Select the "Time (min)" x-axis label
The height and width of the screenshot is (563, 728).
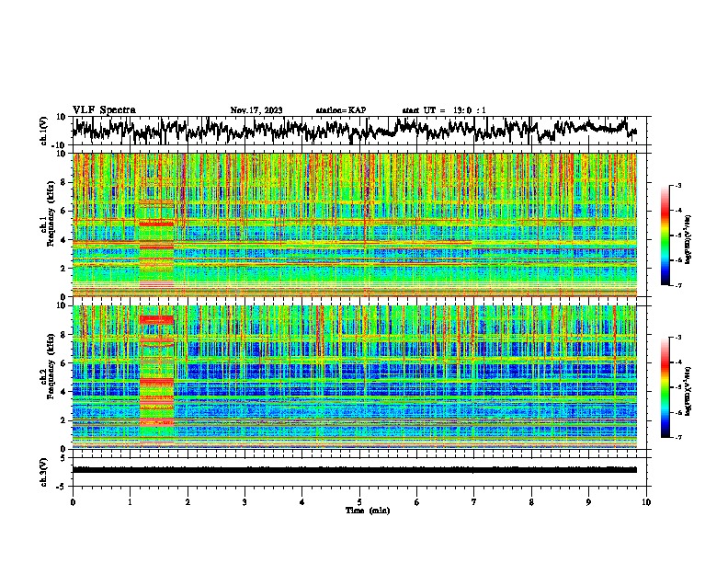368,511
